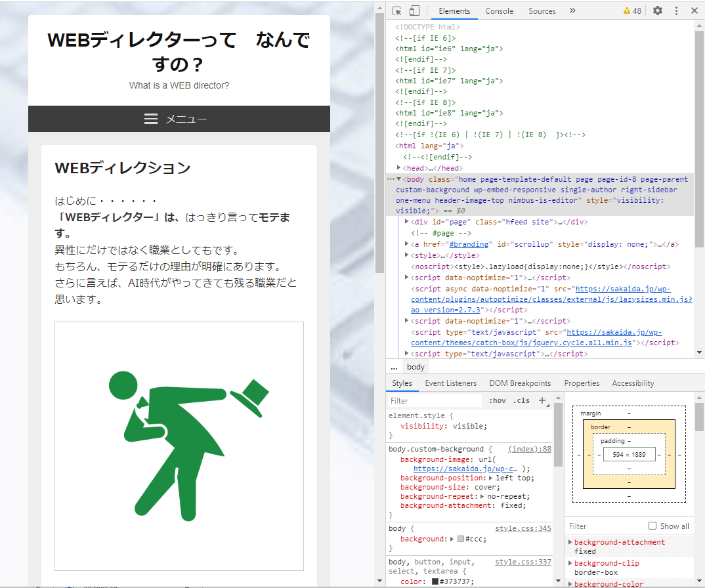Click the 594 × 1889 content box
Screen dimensions: 705x588
[x=629, y=455]
